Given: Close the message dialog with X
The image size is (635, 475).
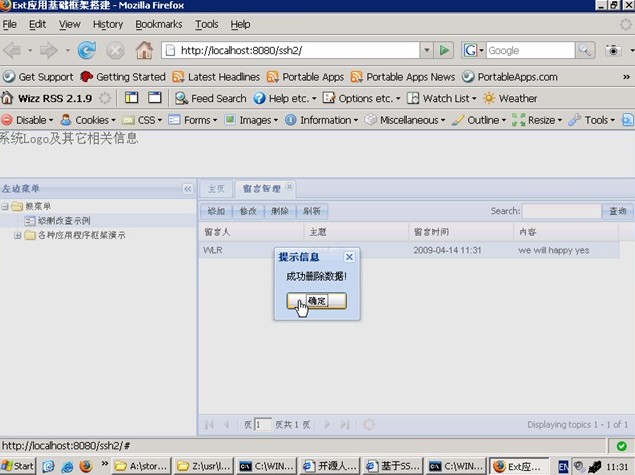Looking at the screenshot, I should coord(349,257).
